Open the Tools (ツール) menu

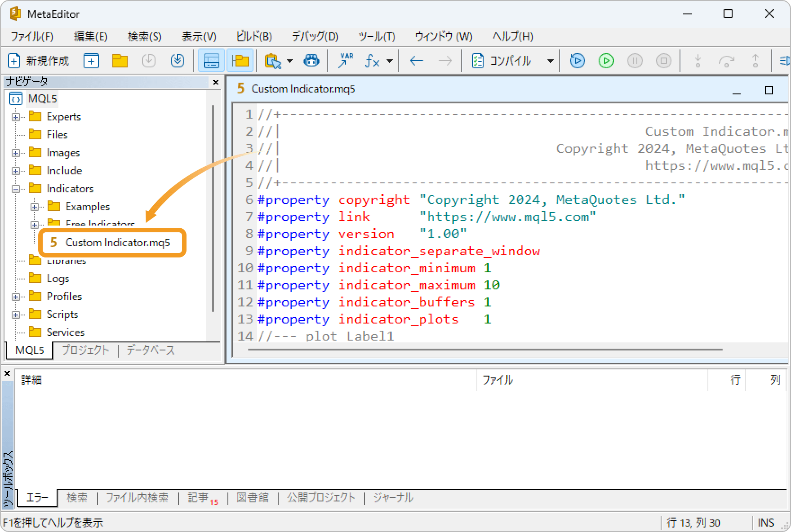[x=377, y=36]
